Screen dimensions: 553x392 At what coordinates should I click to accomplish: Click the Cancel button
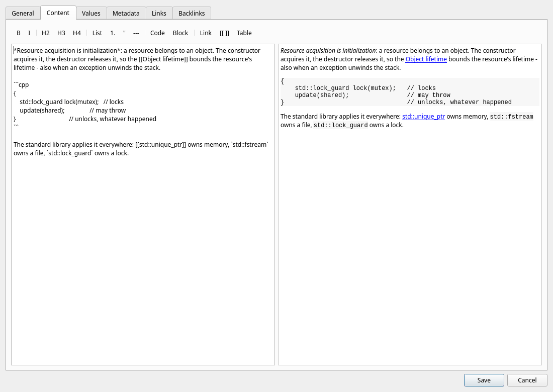[x=527, y=380]
